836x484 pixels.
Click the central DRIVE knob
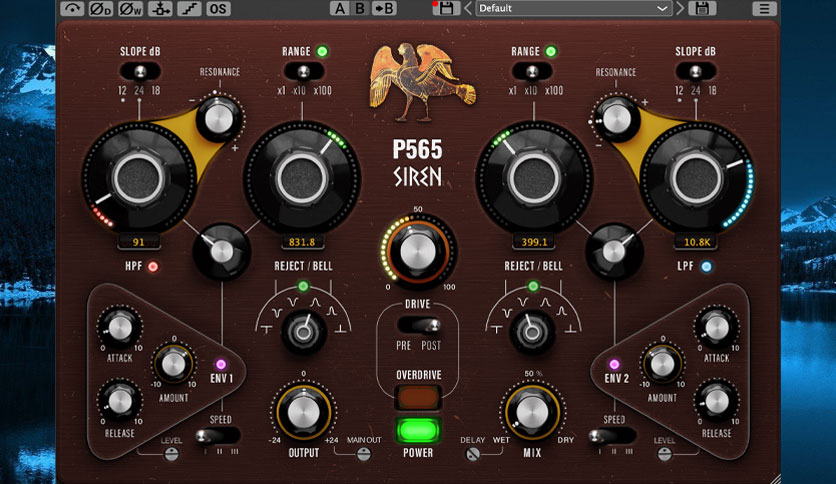(x=417, y=251)
